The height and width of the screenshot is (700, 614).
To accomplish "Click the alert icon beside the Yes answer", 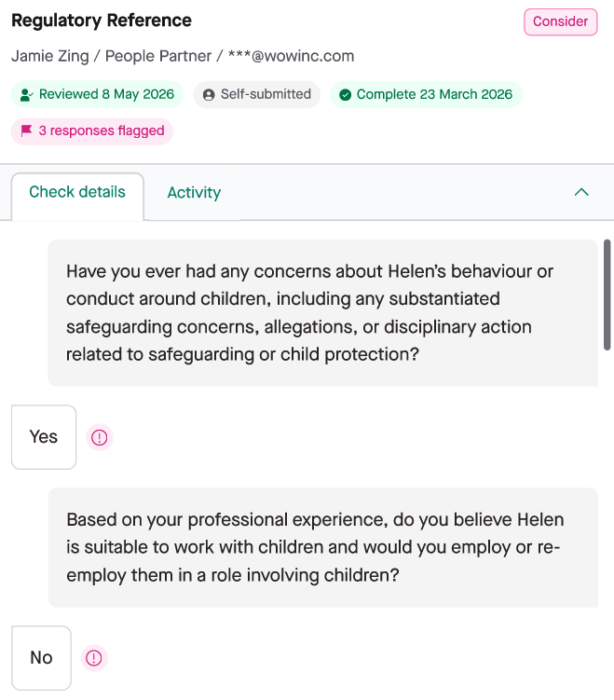I will coord(99,437).
